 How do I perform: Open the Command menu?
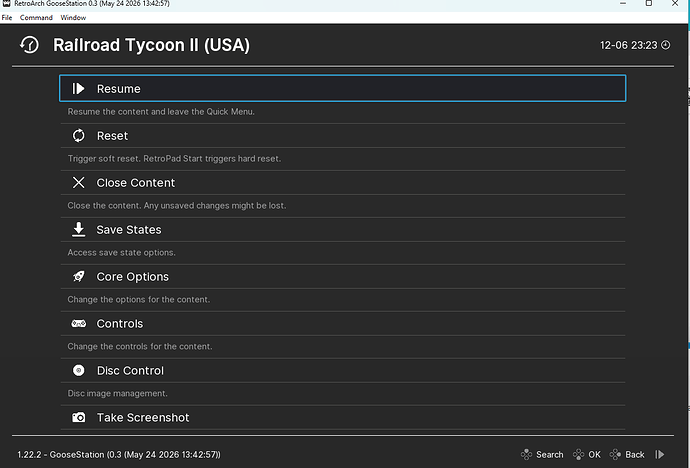(x=36, y=18)
